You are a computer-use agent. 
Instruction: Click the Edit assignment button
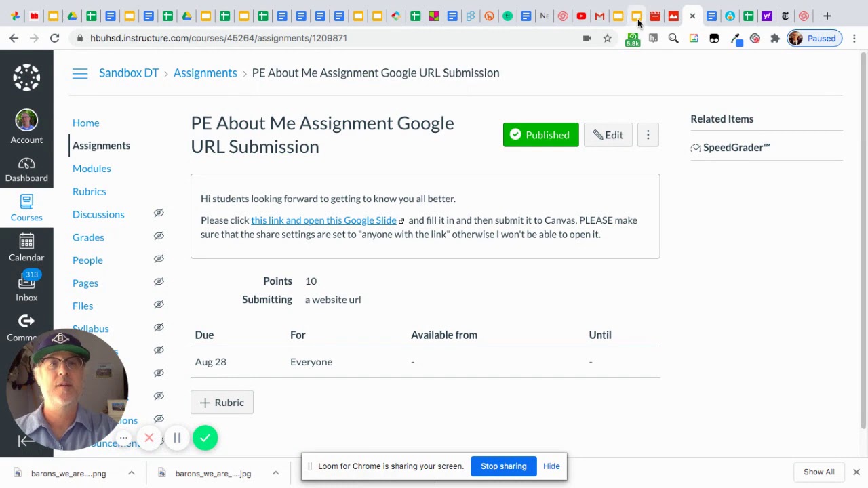tap(608, 135)
